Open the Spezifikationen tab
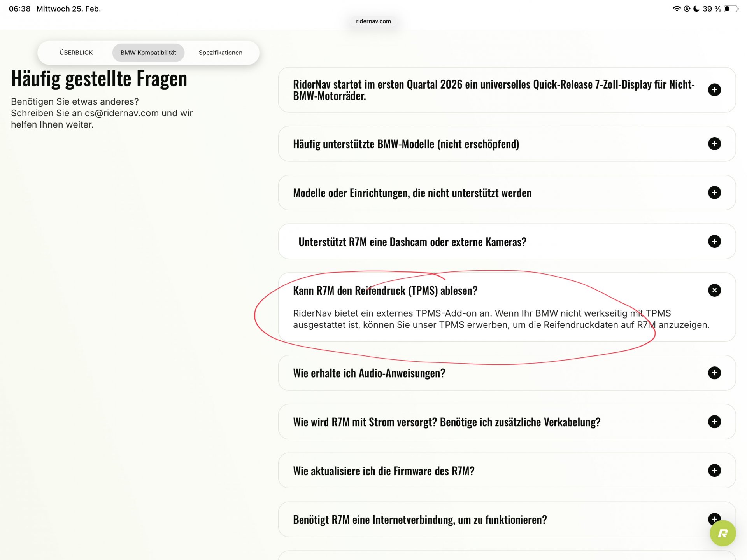The height and width of the screenshot is (560, 747). click(x=220, y=52)
